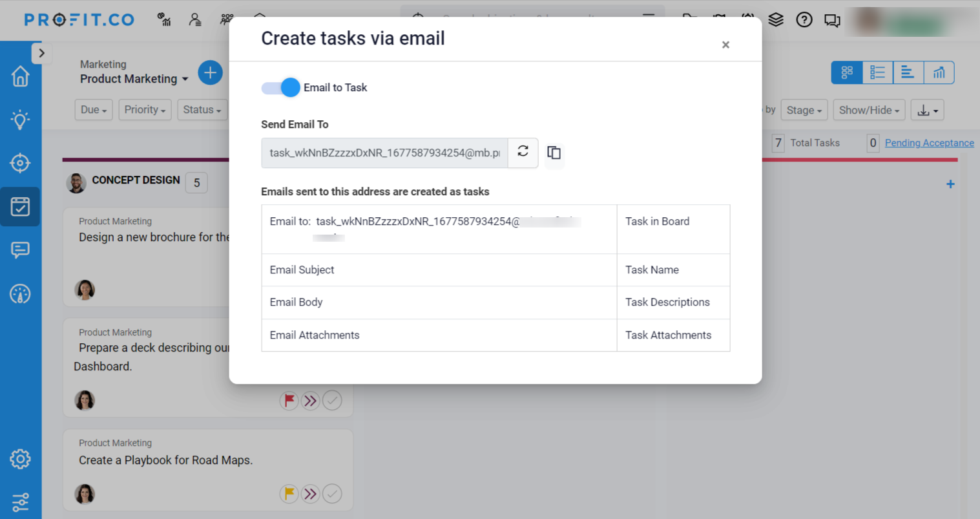Expand the Priority dropdown
Viewport: 980px width, 519px height.
[x=145, y=110]
